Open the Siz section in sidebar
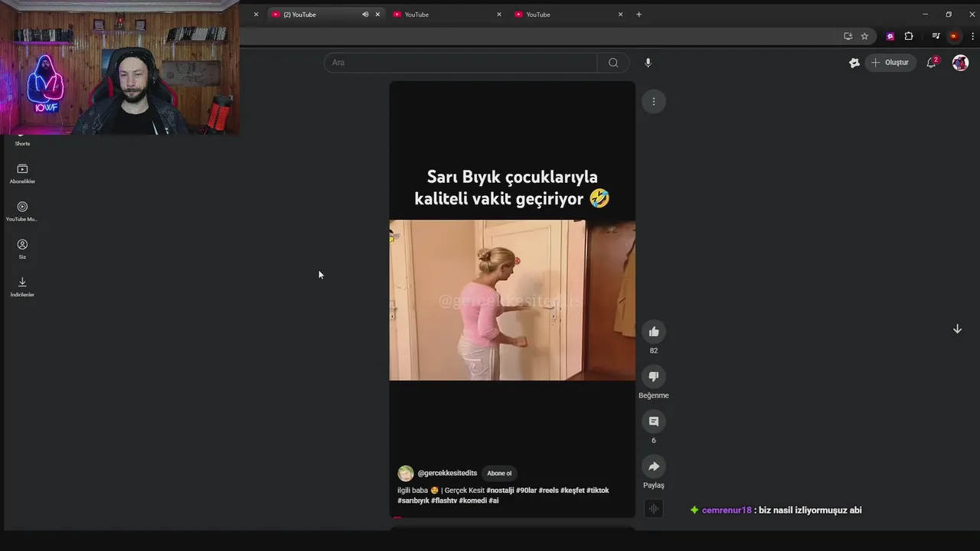 pyautogui.click(x=22, y=249)
